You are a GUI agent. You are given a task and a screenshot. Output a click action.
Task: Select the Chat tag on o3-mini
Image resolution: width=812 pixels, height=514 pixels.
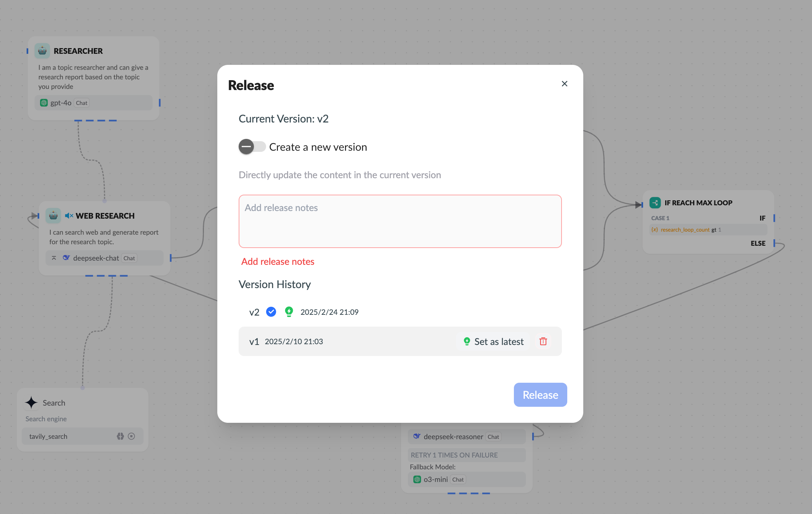point(457,479)
